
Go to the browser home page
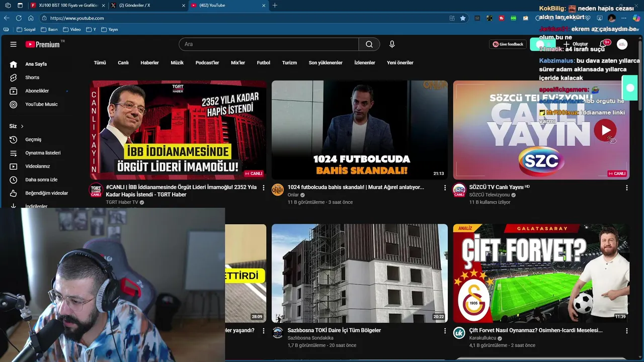coord(31,18)
